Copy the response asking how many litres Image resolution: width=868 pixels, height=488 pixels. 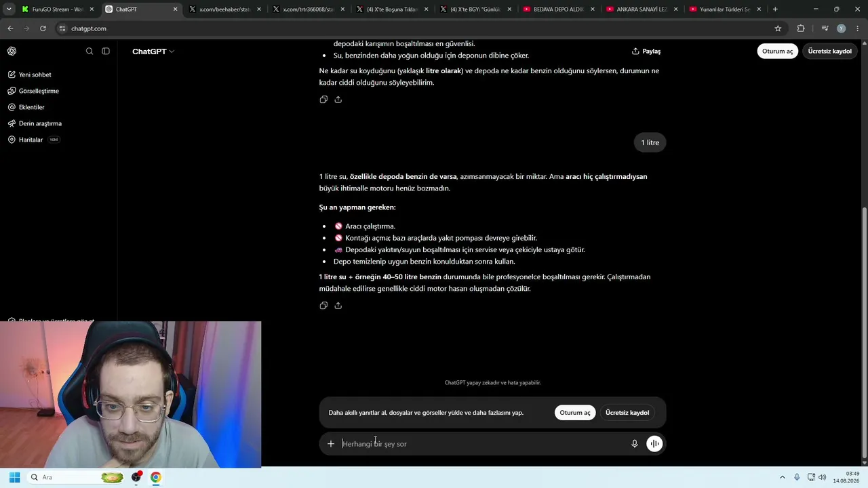[x=323, y=100]
